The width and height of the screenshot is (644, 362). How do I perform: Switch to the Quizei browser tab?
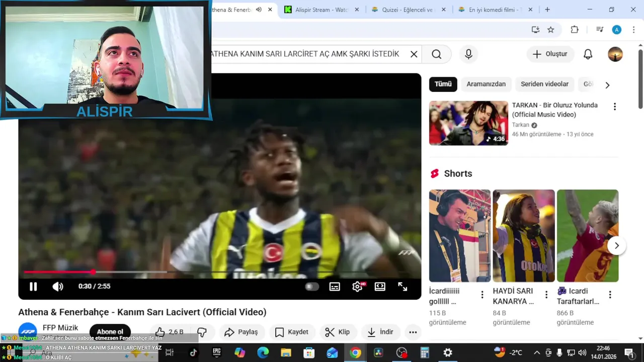[x=409, y=10]
